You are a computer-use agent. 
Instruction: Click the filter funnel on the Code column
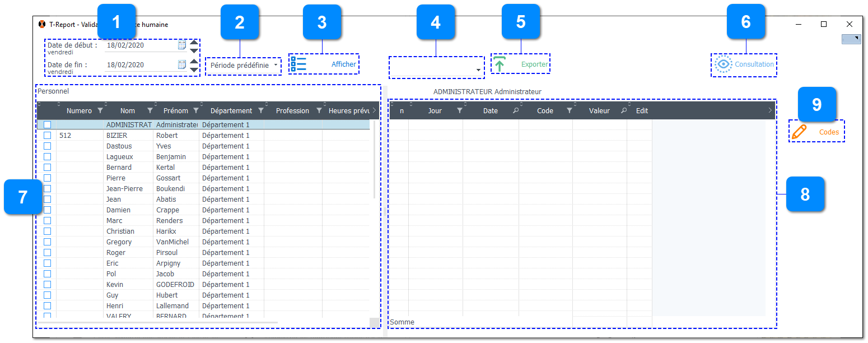571,110
